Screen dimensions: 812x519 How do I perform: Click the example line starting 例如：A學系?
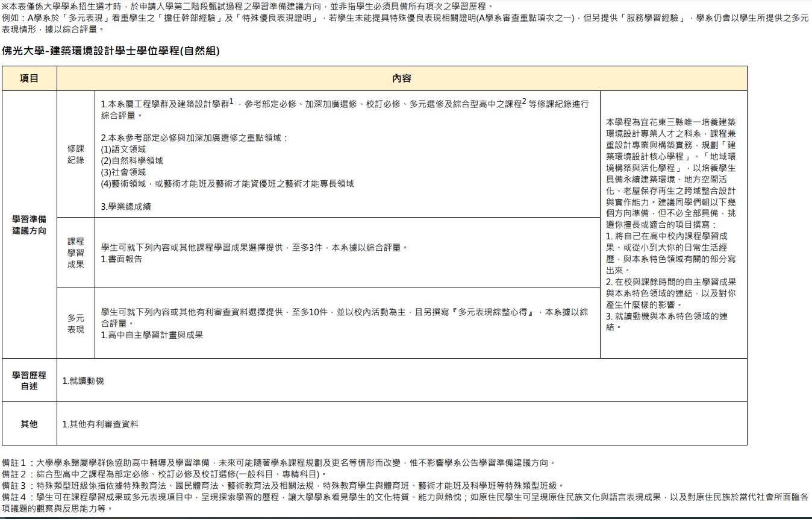[405, 23]
